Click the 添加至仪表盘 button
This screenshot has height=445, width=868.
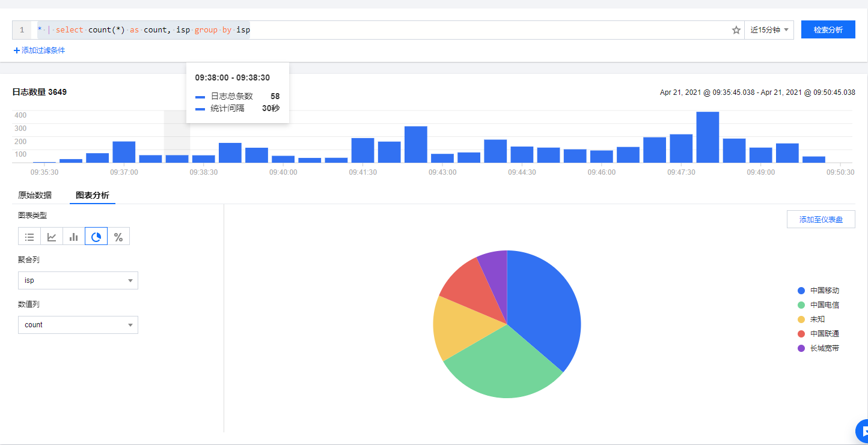821,219
